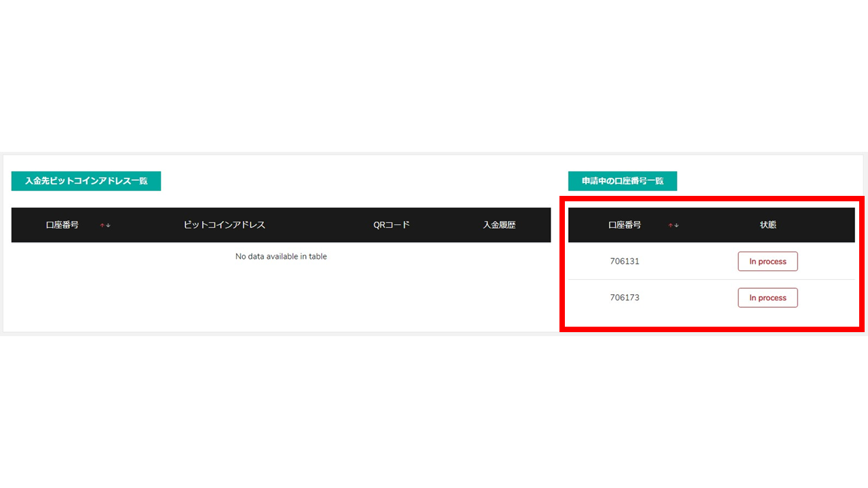The image size is (868, 488).
Task: Click 口座番号 header in Bitcoin address table
Action: (x=62, y=225)
